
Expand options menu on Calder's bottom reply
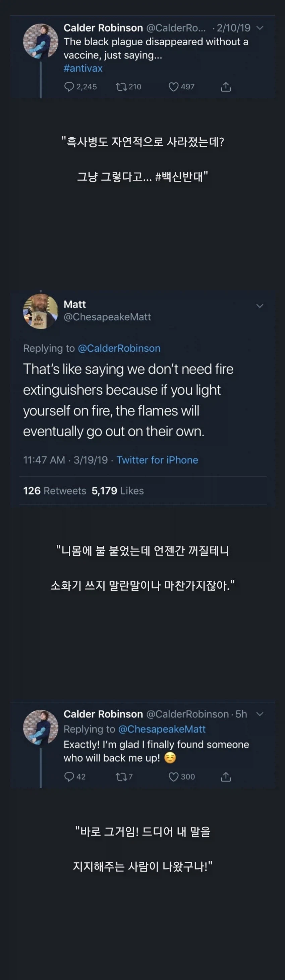point(260,714)
